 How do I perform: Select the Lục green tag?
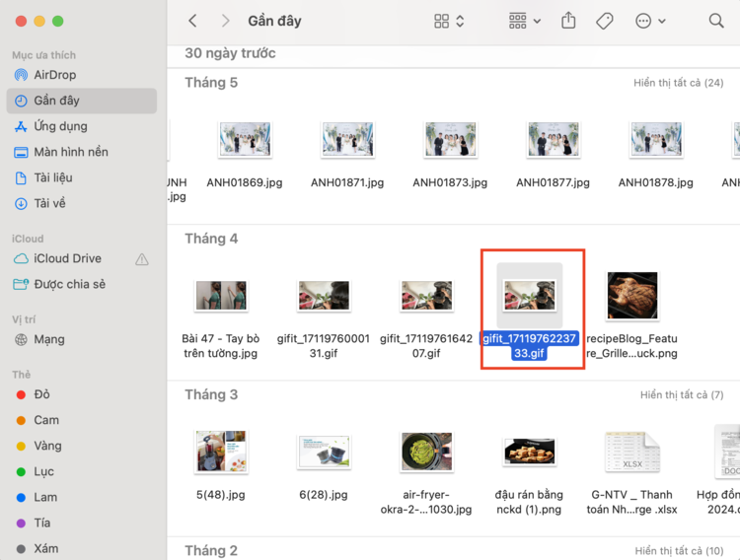[x=82, y=471]
